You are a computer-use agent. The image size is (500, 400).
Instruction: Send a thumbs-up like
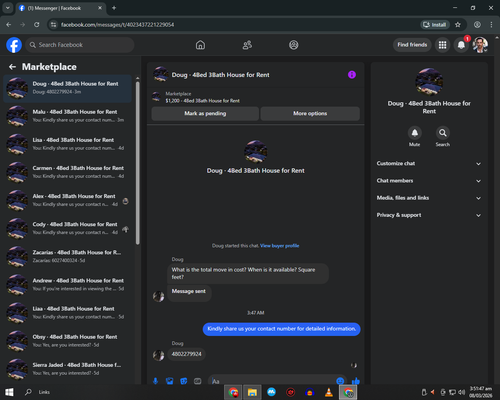(x=356, y=381)
